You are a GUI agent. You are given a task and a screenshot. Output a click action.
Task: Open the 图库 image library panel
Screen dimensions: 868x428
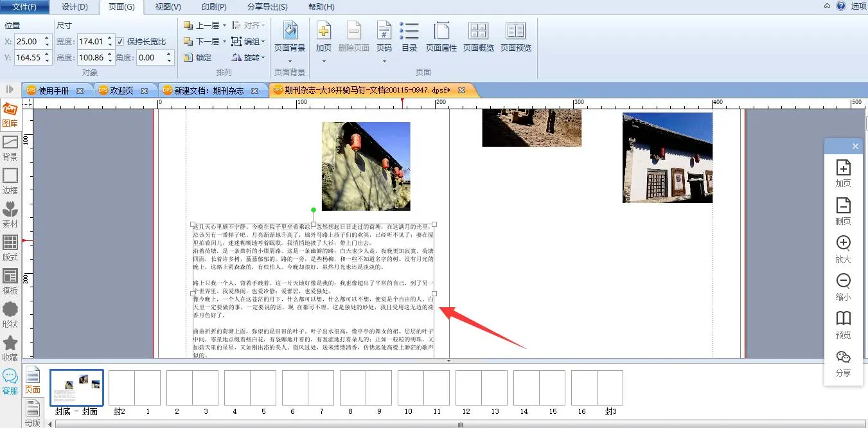10,114
